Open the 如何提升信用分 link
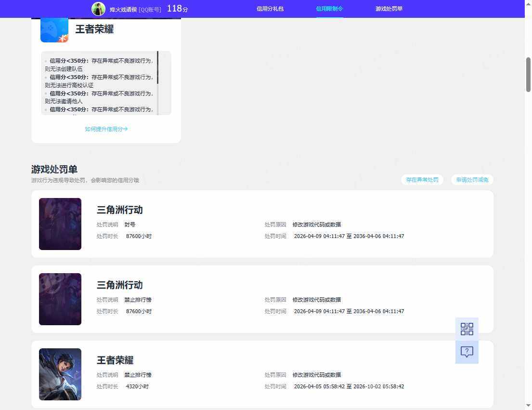Screen dimensions: 532x410 (x=106, y=129)
